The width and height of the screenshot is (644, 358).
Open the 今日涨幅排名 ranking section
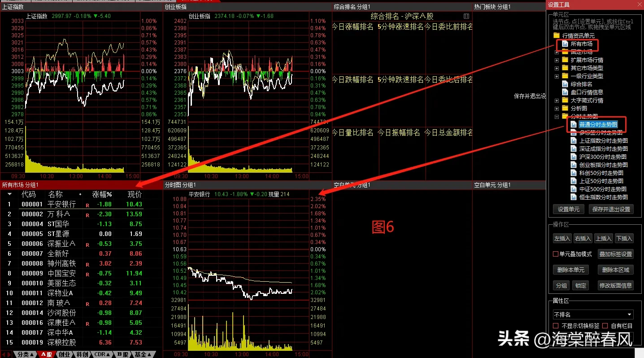pos(353,27)
